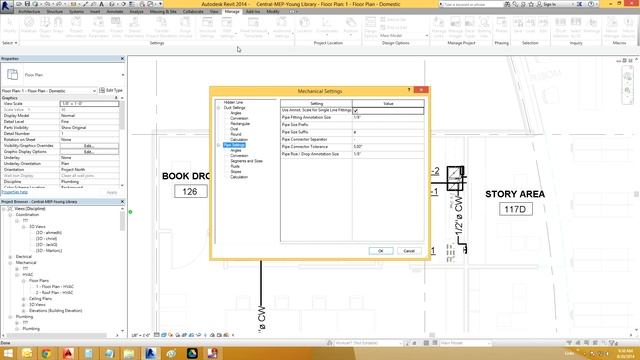
Task: Click the keyword search field
Action: point(471,4)
